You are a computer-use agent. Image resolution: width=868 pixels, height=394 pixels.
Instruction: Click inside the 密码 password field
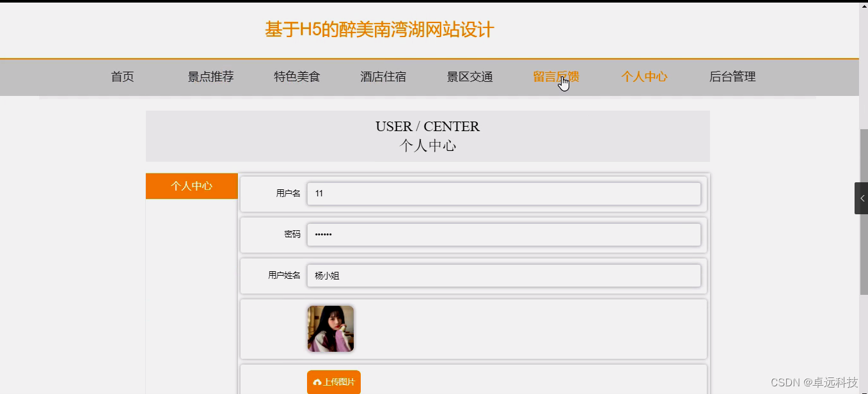pyautogui.click(x=503, y=234)
